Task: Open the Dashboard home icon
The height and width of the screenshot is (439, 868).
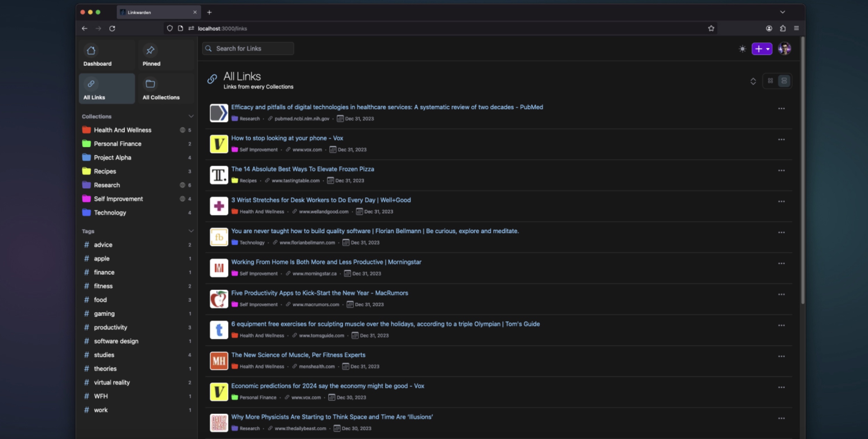Action: 91,51
